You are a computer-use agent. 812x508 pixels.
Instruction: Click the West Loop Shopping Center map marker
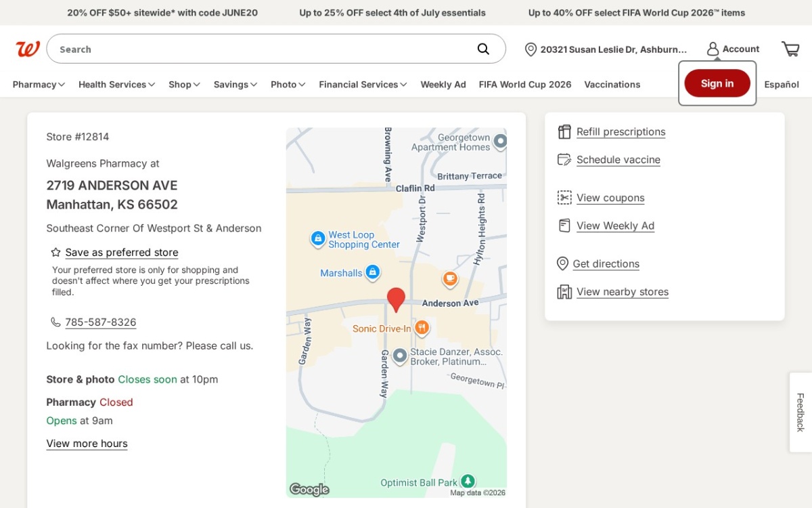pos(318,238)
